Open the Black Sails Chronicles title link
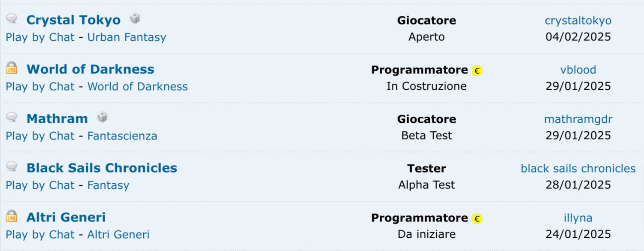 pos(102,168)
